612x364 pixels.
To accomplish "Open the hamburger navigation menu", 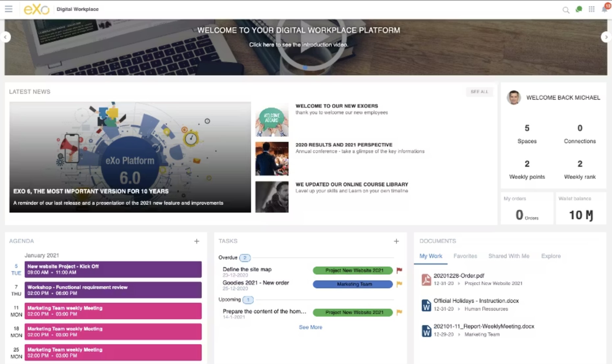I will [x=9, y=9].
